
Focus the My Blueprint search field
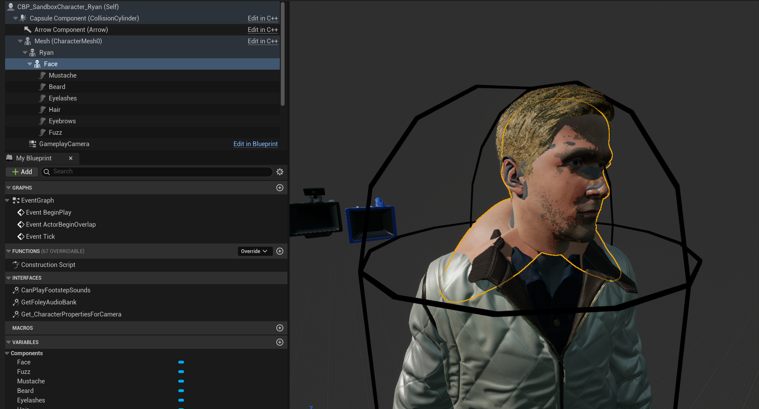pos(156,171)
